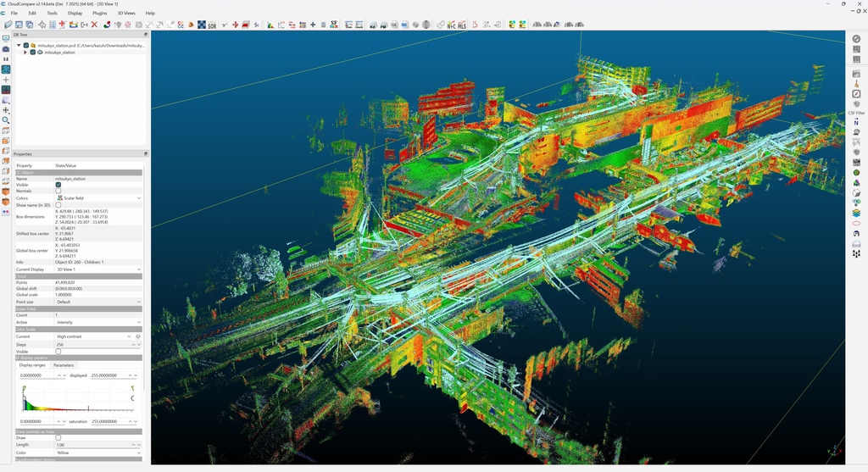The height and width of the screenshot is (472, 868).
Task: Click the Translate/Rotate red cross icon
Action: (x=236, y=25)
